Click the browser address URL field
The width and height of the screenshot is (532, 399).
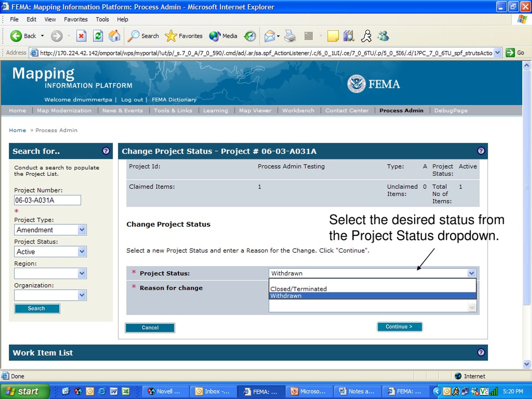click(266, 53)
